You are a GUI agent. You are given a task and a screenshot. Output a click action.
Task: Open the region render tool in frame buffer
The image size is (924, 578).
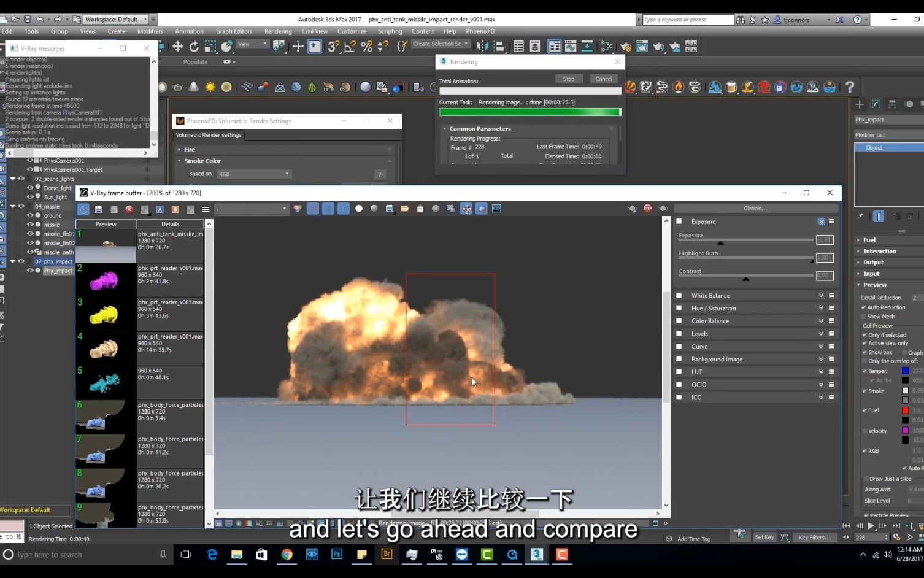coord(467,209)
